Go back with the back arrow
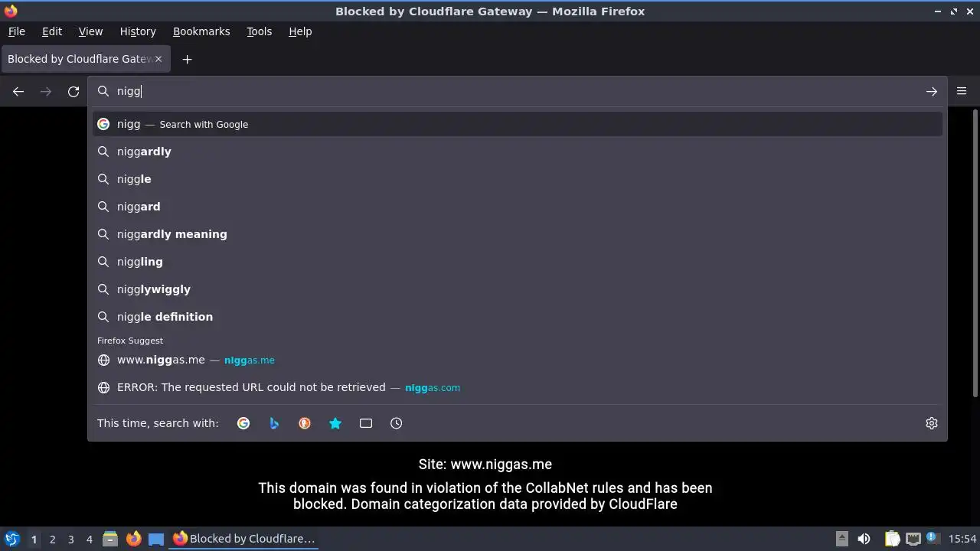This screenshot has width=980, height=551. point(18,92)
